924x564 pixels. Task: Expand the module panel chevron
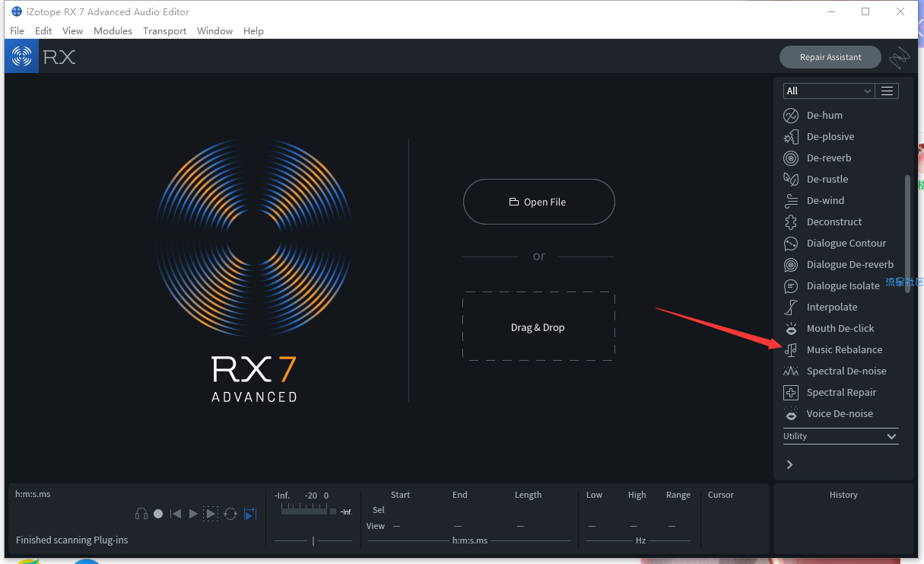(x=789, y=464)
